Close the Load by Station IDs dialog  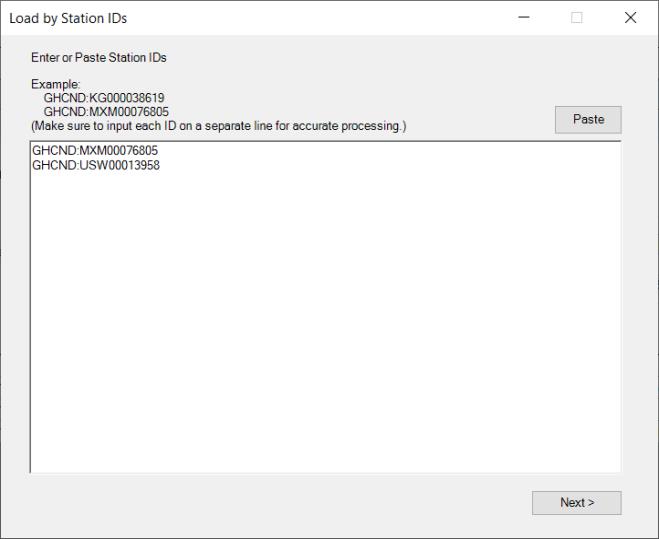pos(629,18)
